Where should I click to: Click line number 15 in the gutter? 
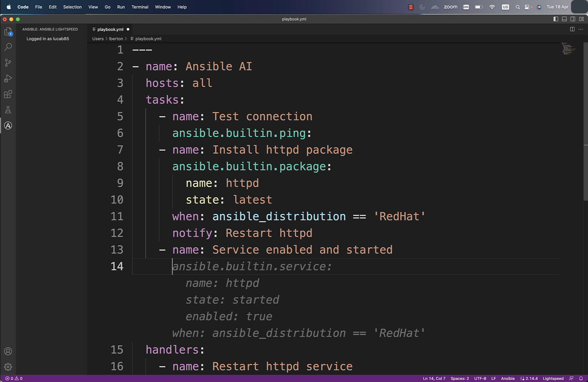coord(117,349)
